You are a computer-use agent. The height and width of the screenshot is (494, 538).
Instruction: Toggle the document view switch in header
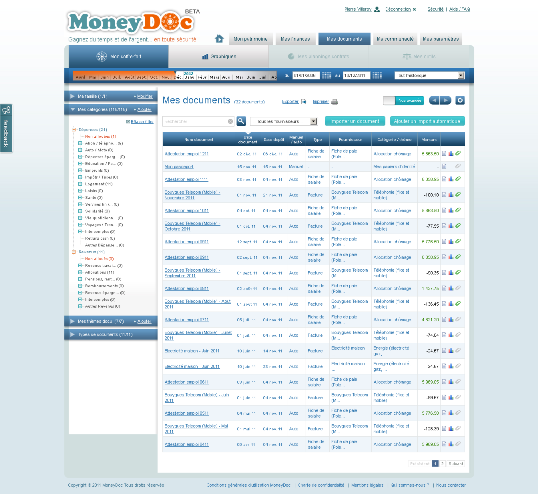click(x=404, y=101)
